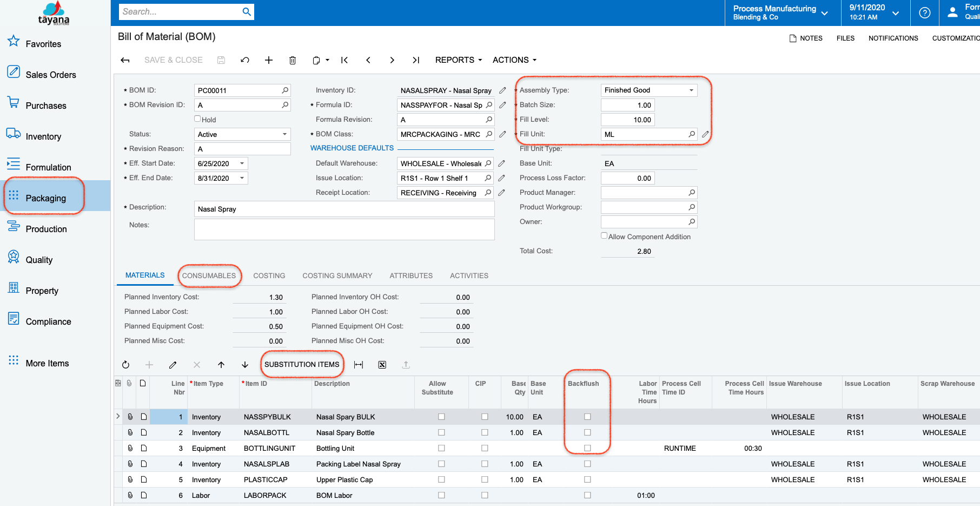Refresh the materials grid
The width and height of the screenshot is (980, 506).
tap(125, 365)
